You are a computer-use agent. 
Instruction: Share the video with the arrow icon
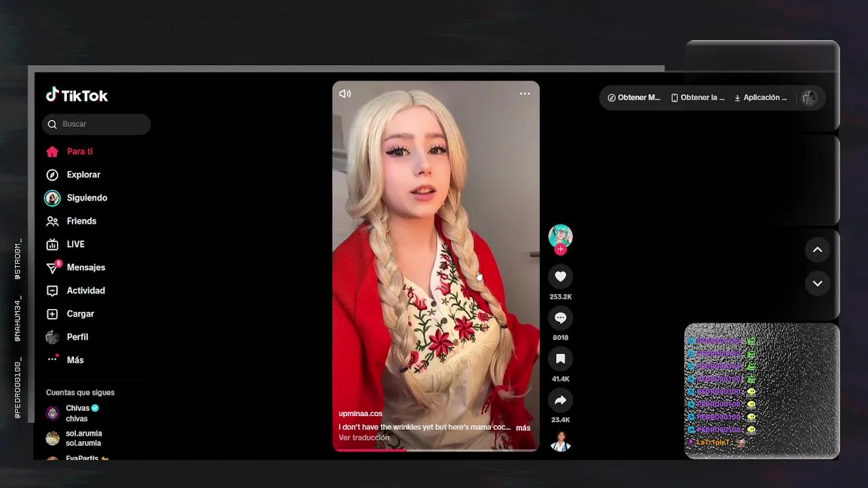pos(560,401)
